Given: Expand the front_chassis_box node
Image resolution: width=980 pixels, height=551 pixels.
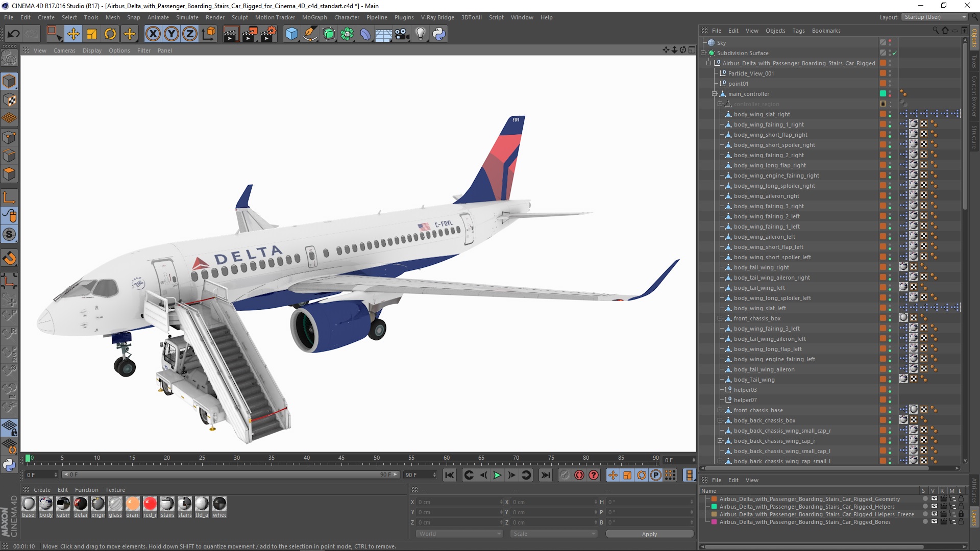Looking at the screenshot, I should [720, 318].
